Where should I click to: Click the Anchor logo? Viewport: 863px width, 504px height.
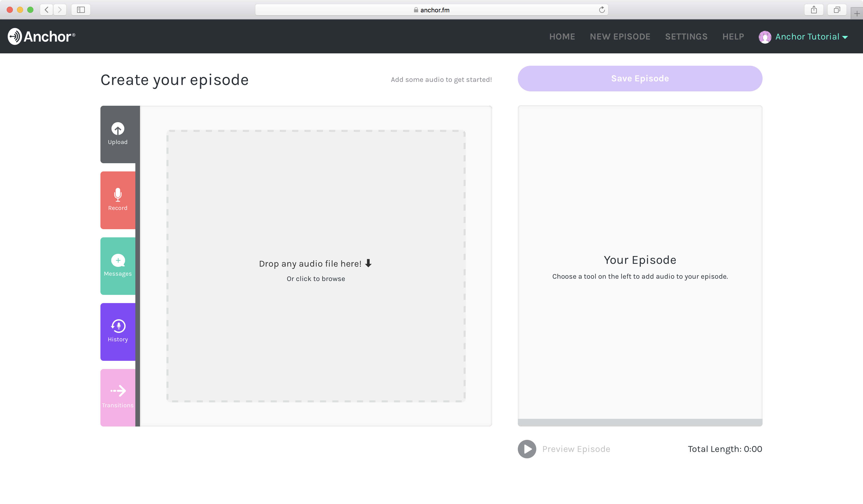(41, 36)
